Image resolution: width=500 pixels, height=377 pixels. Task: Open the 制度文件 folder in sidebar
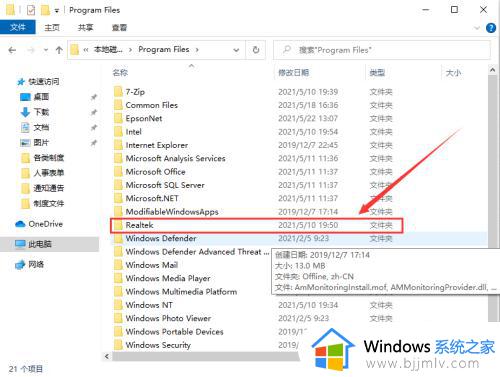49,203
